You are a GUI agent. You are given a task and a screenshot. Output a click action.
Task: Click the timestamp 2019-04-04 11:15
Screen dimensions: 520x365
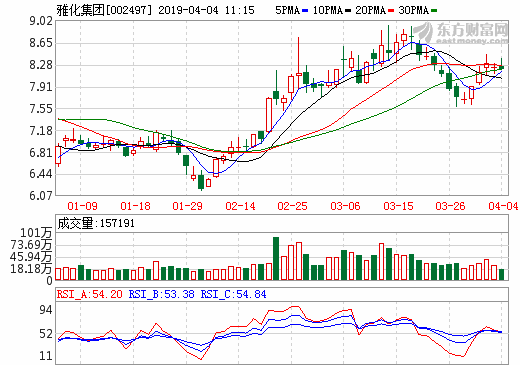206,10
